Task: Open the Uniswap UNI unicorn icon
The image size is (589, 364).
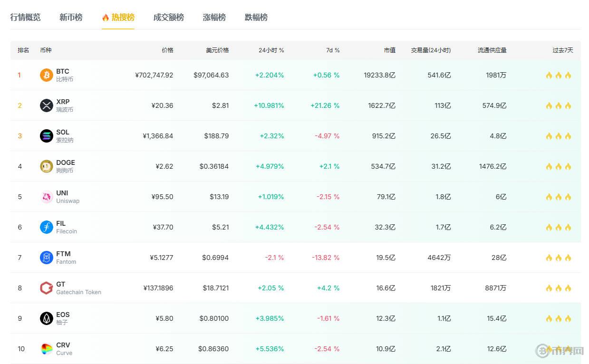Action: [46, 197]
